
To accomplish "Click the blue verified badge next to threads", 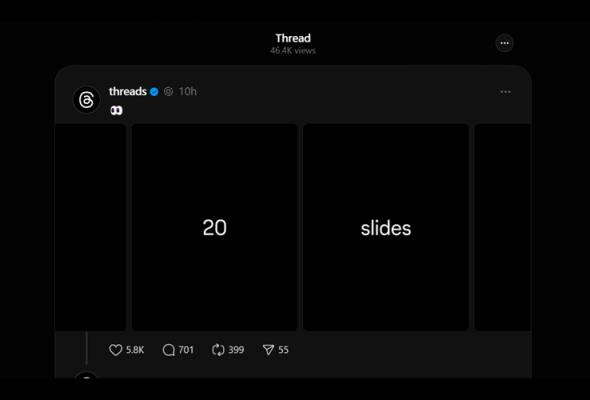I will tap(154, 91).
